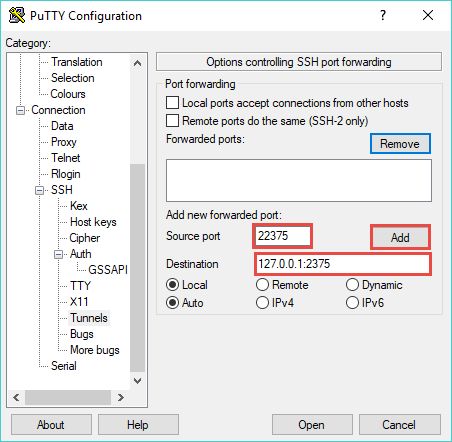Select the Remote radio button
Image resolution: width=452 pixels, height=442 pixels.
262,285
